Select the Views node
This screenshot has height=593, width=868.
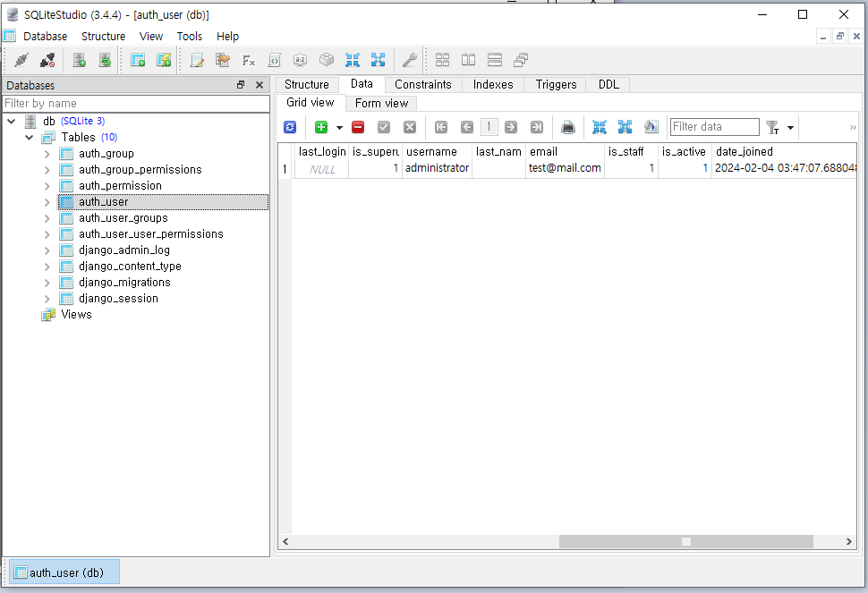76,315
